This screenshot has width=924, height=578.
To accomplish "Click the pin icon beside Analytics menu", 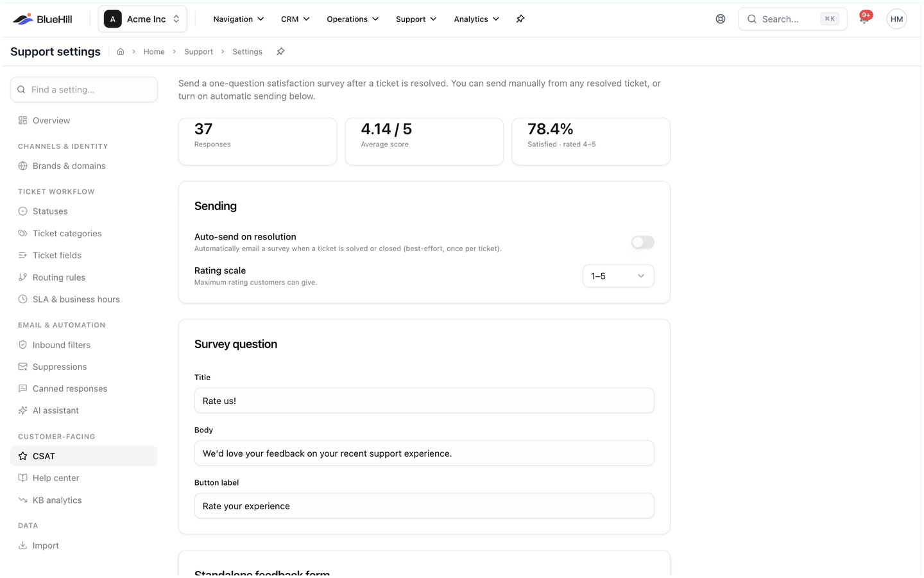I will 520,19.
